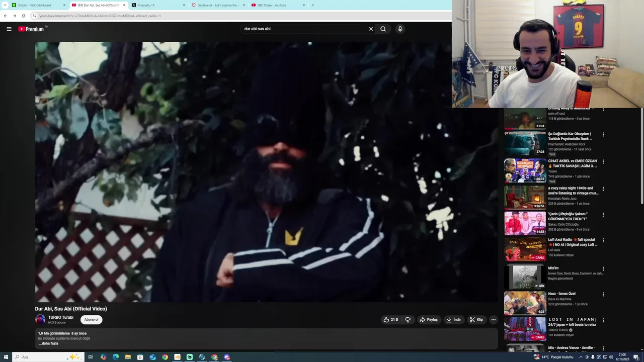
Task: Dislike the video with thumbs down
Action: coord(408,320)
